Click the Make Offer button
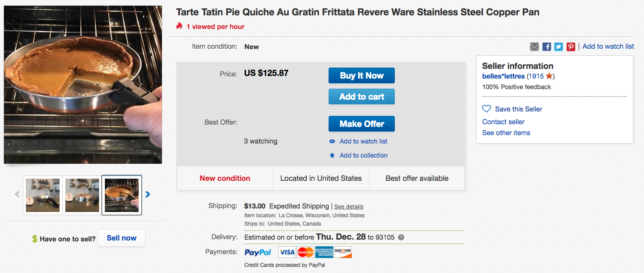This screenshot has width=644, height=273. (361, 124)
